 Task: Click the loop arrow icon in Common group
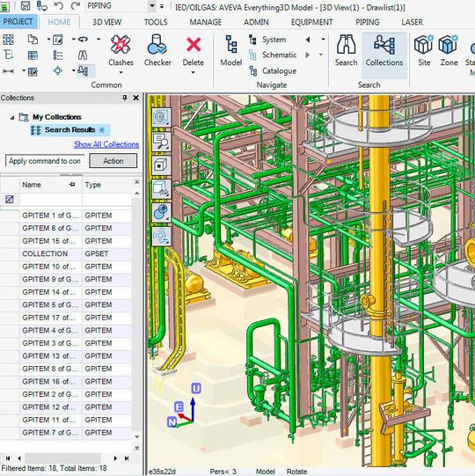(83, 40)
